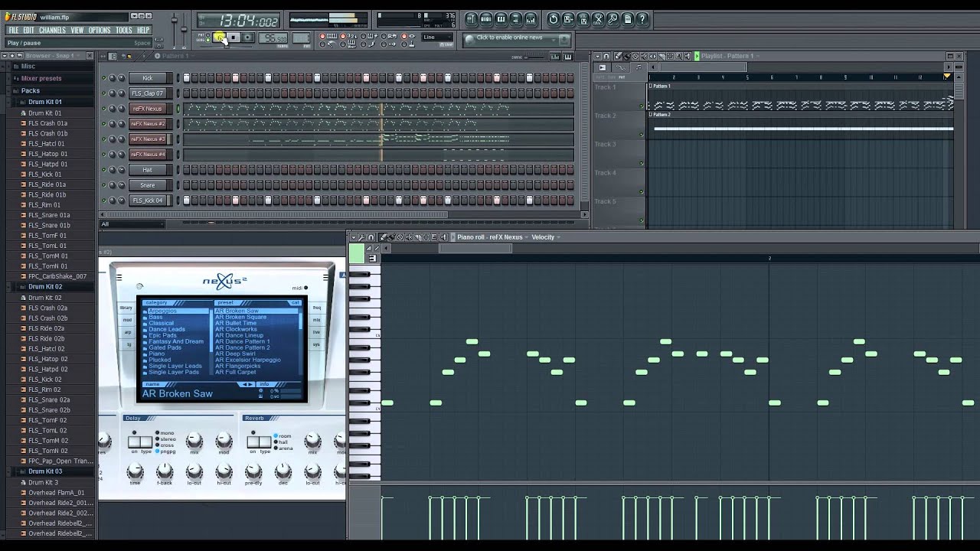Select stereo delay mode radio
Screen dimensions: 980x551
click(158, 439)
